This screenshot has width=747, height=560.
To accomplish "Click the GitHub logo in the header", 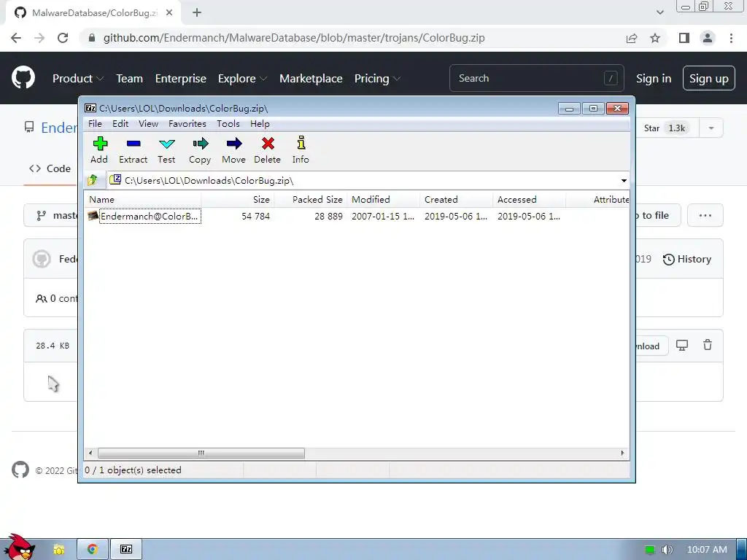I will [23, 78].
